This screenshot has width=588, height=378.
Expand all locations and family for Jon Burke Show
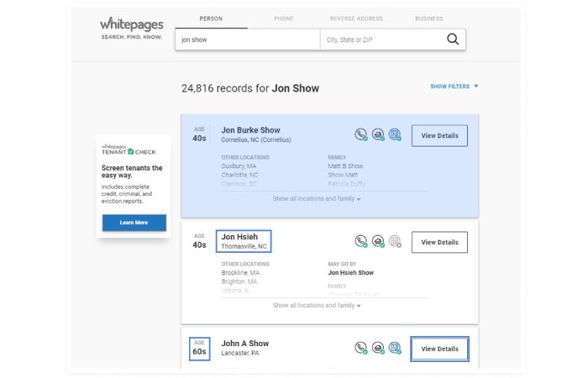tap(317, 199)
